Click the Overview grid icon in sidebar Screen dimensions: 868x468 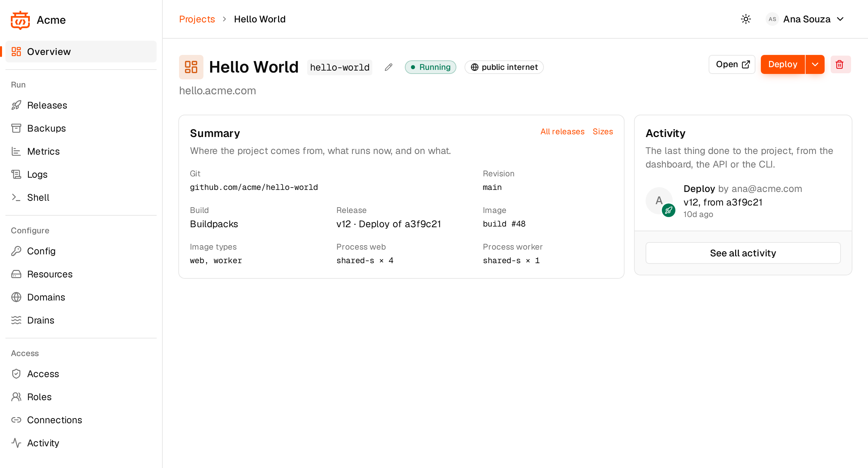16,52
